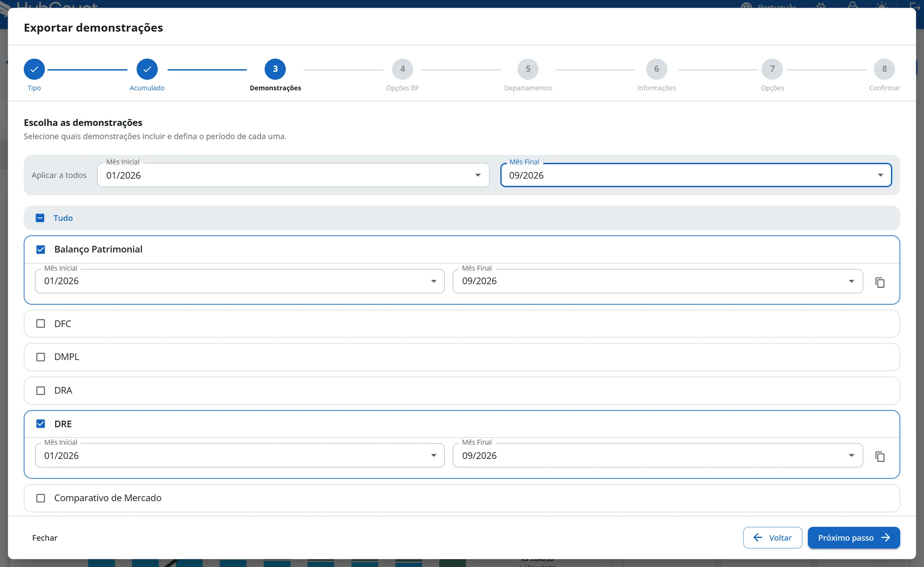The width and height of the screenshot is (924, 567).
Task: Jump to step 8 Confirmar
Action: click(x=884, y=69)
